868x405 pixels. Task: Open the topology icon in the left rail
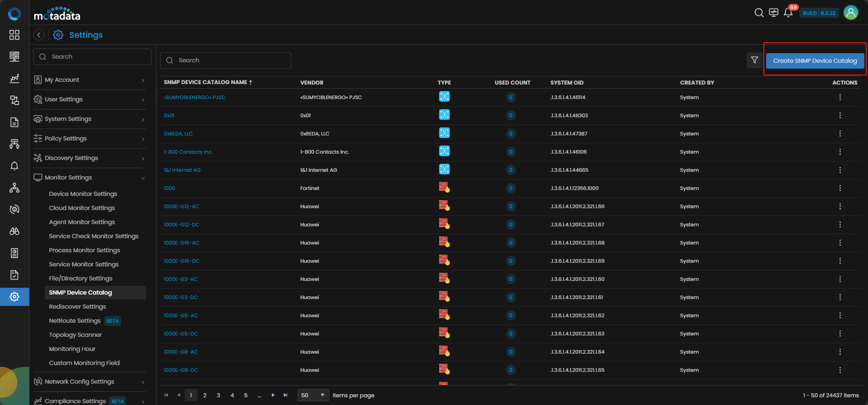[15, 188]
